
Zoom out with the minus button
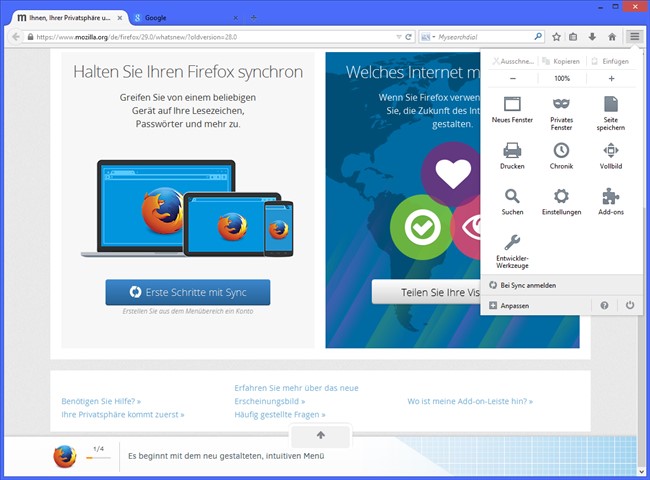tap(513, 78)
